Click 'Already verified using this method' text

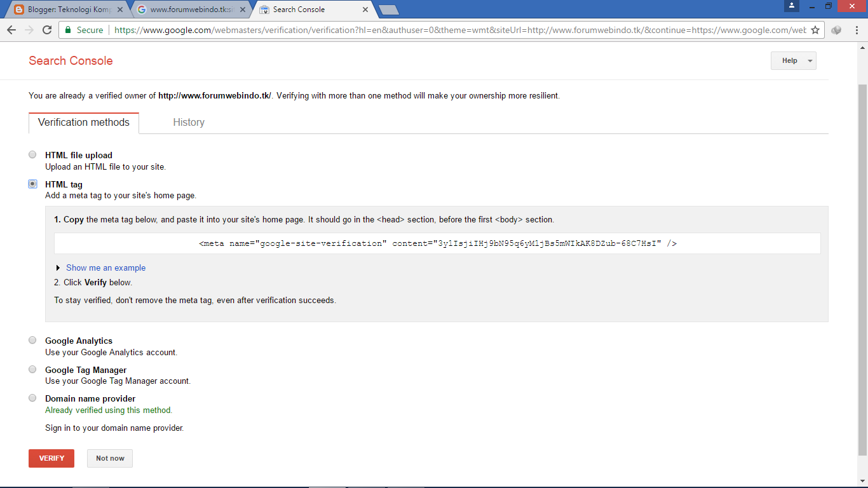[109, 410]
